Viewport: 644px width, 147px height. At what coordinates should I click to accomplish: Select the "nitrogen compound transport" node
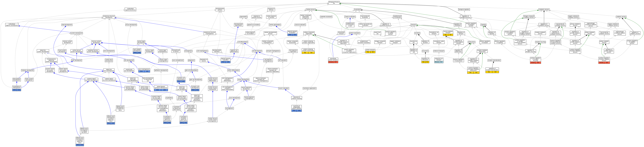[380, 42]
